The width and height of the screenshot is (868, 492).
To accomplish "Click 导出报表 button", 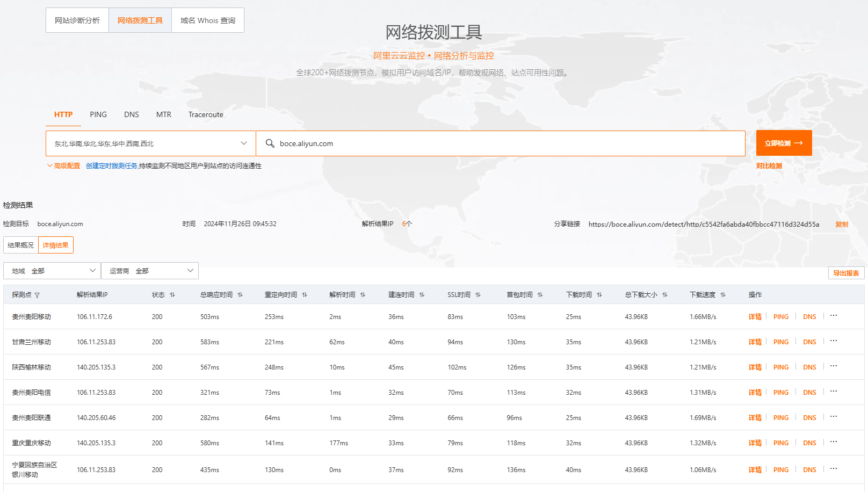I will tap(846, 273).
